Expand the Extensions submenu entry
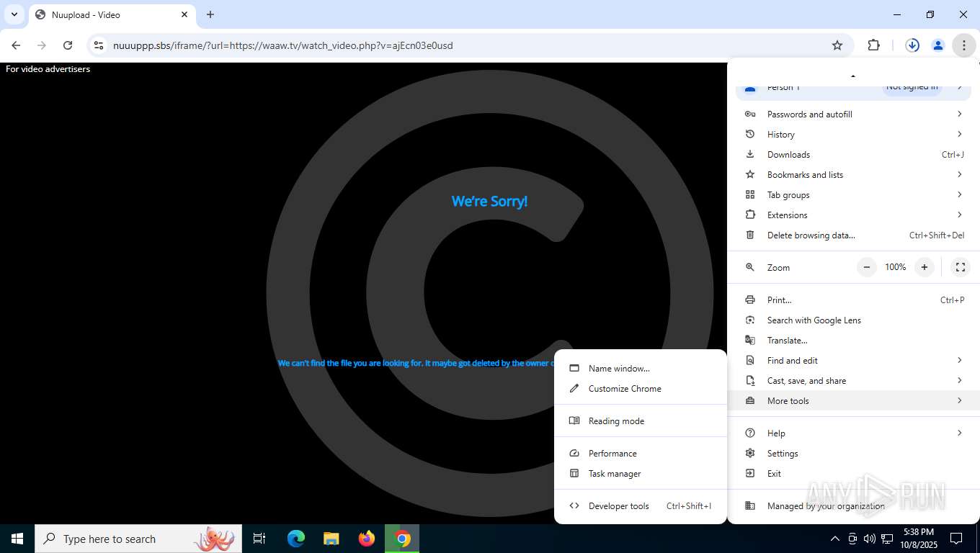Viewport: 980px width, 553px height. (x=854, y=215)
